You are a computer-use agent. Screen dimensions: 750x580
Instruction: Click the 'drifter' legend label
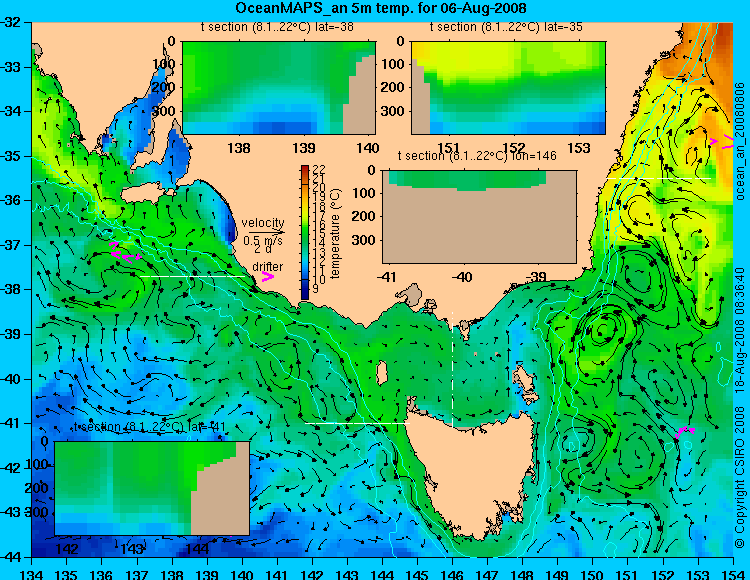point(267,266)
